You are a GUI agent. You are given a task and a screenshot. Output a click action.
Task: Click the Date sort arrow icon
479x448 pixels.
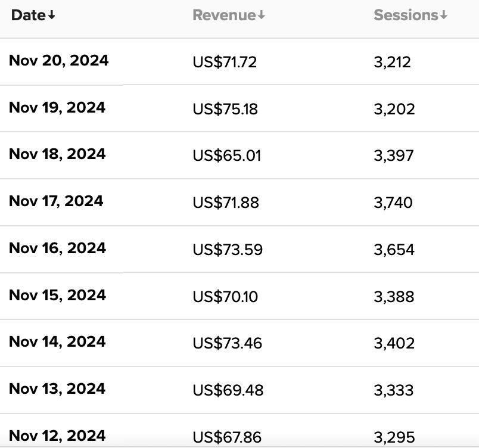tap(52, 15)
